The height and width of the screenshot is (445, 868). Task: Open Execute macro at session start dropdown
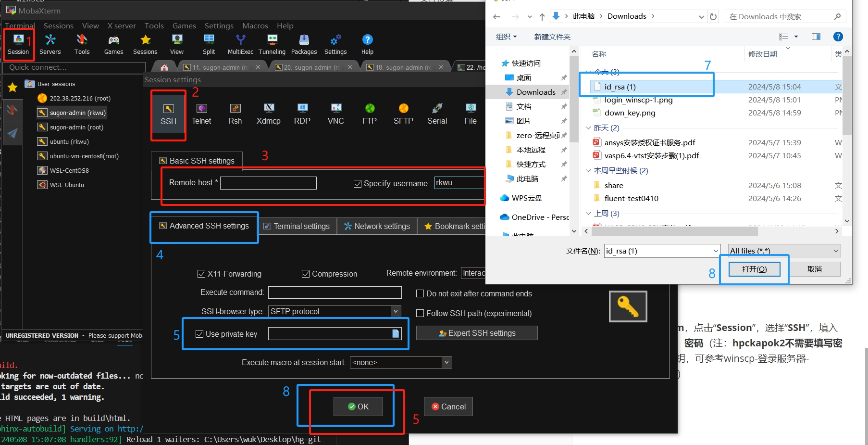click(x=446, y=362)
